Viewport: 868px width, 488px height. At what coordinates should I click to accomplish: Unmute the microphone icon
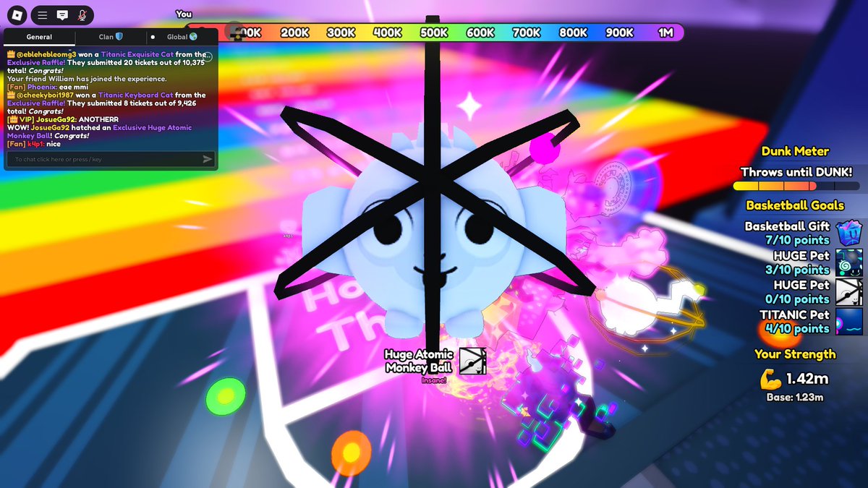coord(82,14)
